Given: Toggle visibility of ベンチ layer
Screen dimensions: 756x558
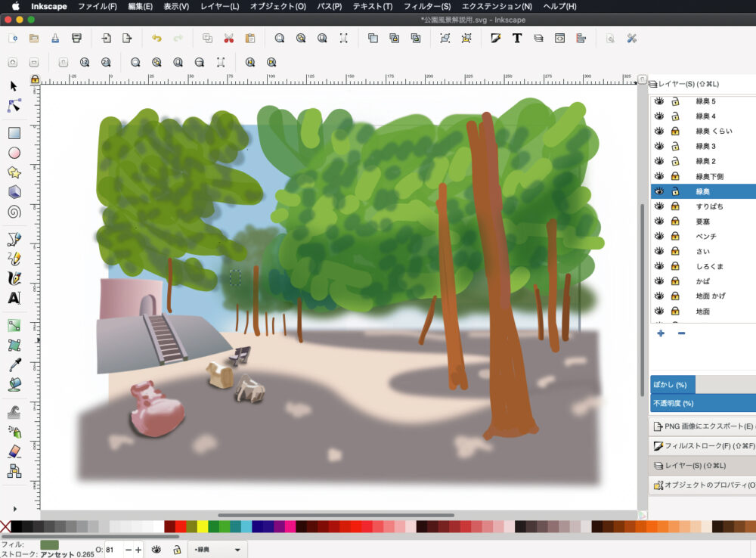Looking at the screenshot, I should pos(659,236).
